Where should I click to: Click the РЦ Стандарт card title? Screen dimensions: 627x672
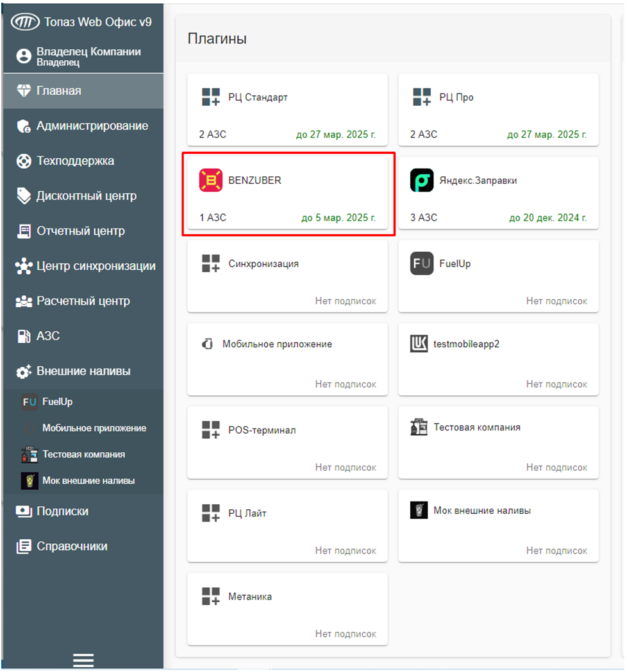tap(258, 97)
